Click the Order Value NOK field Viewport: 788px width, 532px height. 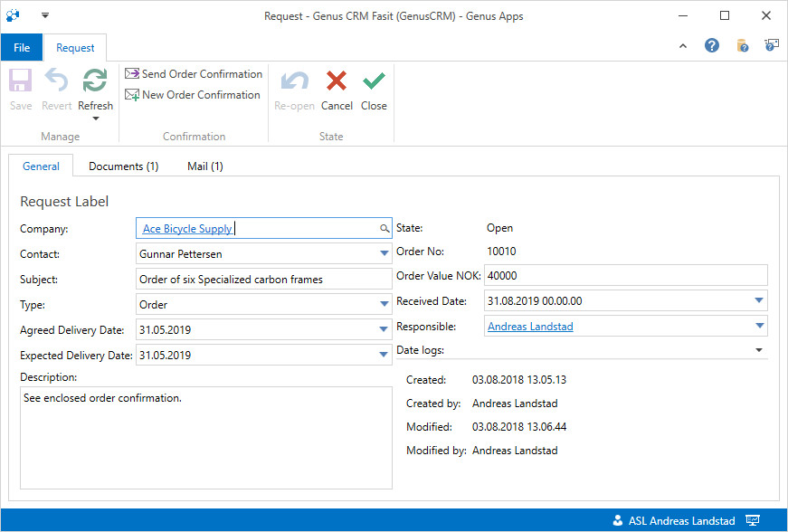626,275
